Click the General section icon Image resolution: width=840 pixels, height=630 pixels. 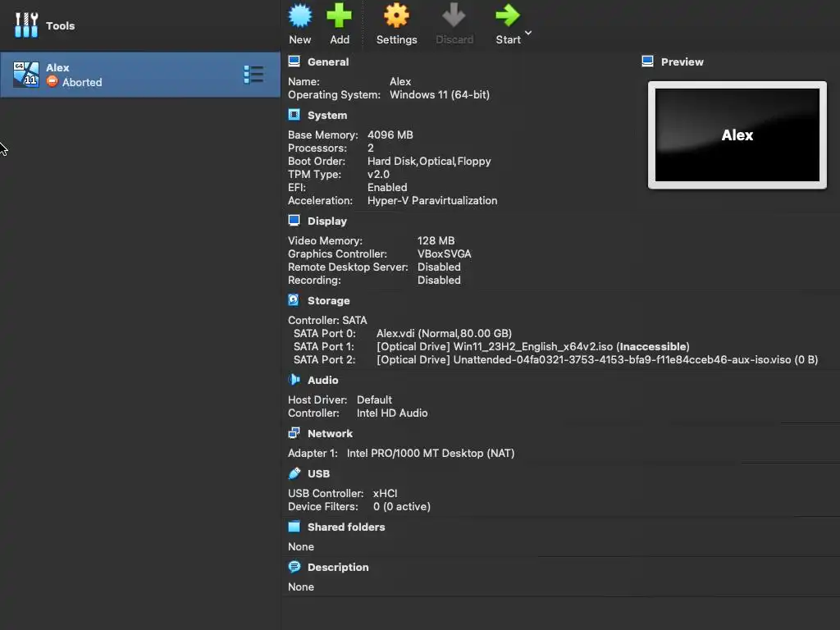pyautogui.click(x=294, y=61)
